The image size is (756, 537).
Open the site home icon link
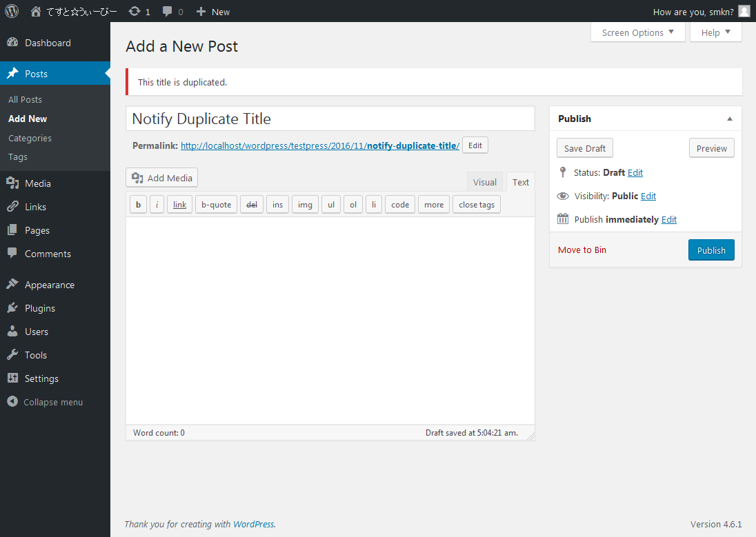pyautogui.click(x=36, y=11)
